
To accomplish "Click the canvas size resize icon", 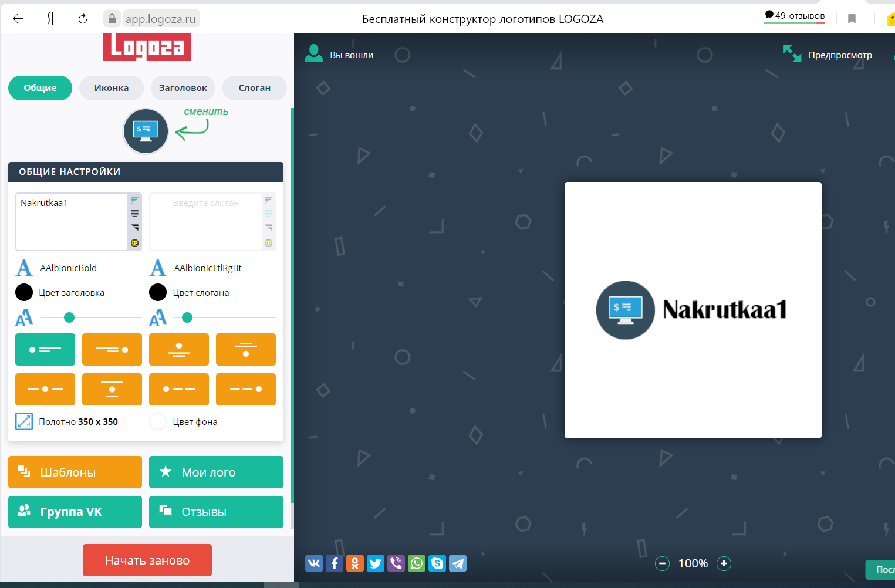I will pyautogui.click(x=24, y=421).
